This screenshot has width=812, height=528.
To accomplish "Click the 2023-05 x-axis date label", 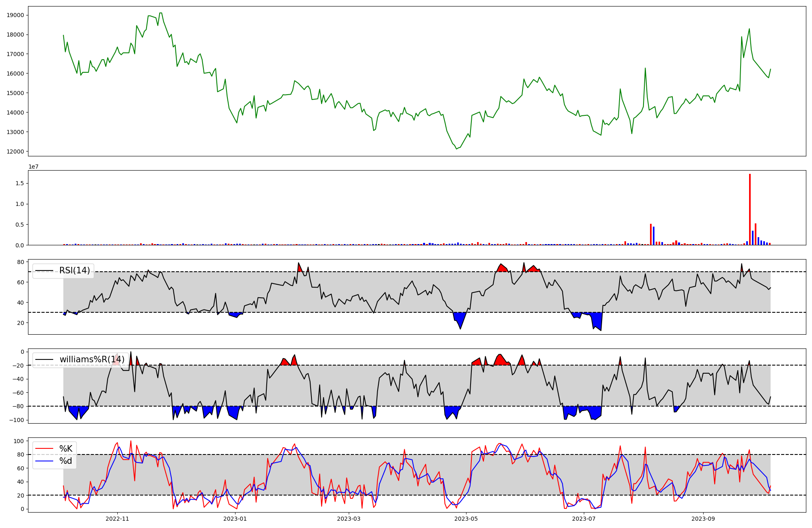I will tap(466, 519).
